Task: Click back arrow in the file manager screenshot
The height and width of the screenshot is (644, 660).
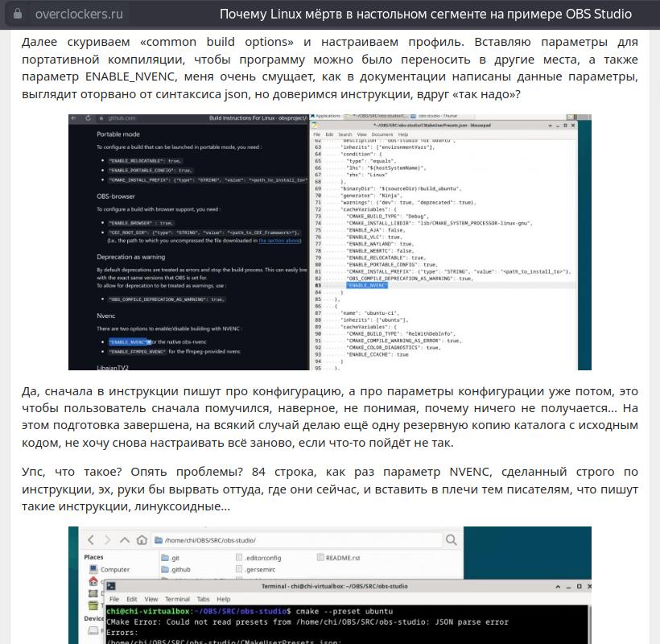Action: [91, 539]
